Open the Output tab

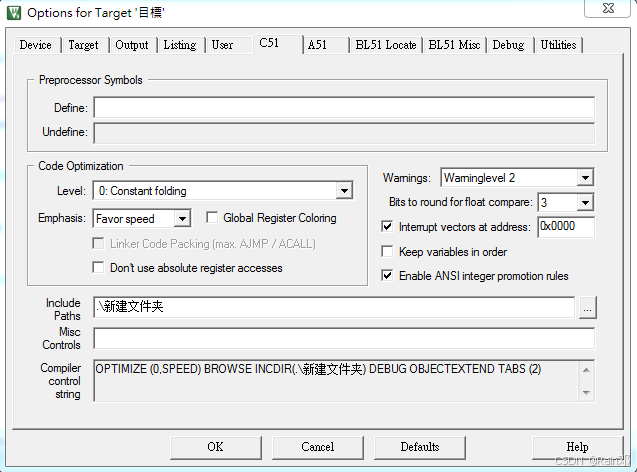pos(132,45)
